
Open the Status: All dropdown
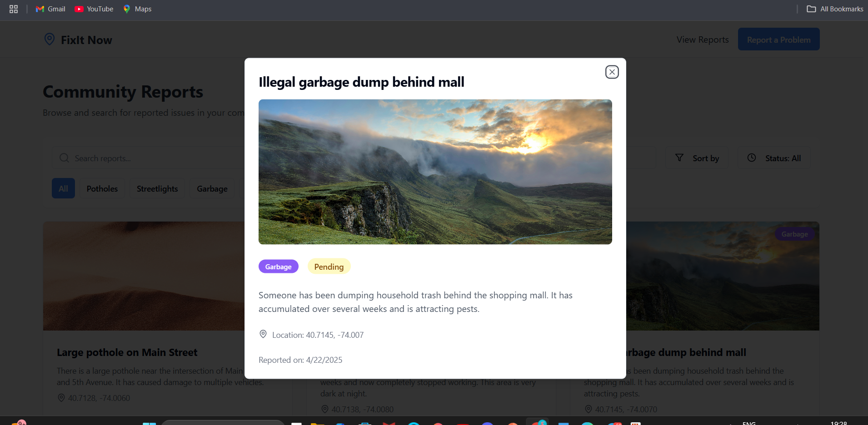click(x=773, y=158)
